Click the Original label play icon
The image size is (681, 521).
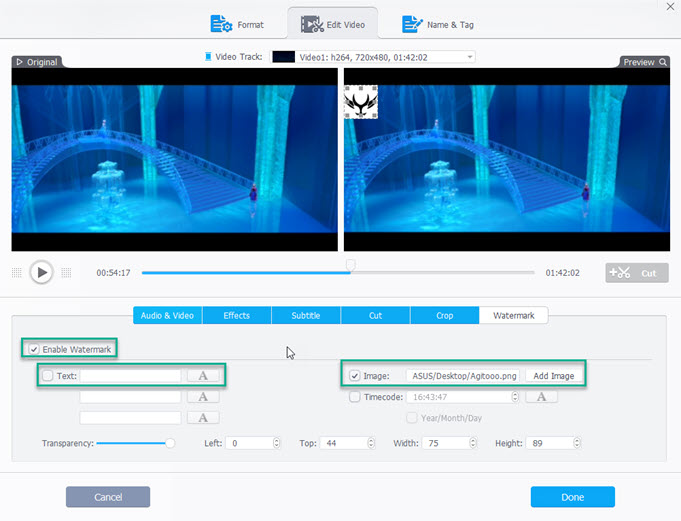point(20,62)
